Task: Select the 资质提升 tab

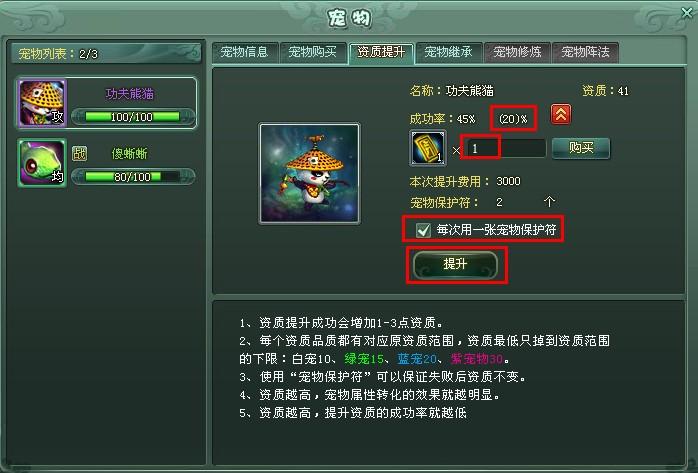Action: tap(381, 53)
